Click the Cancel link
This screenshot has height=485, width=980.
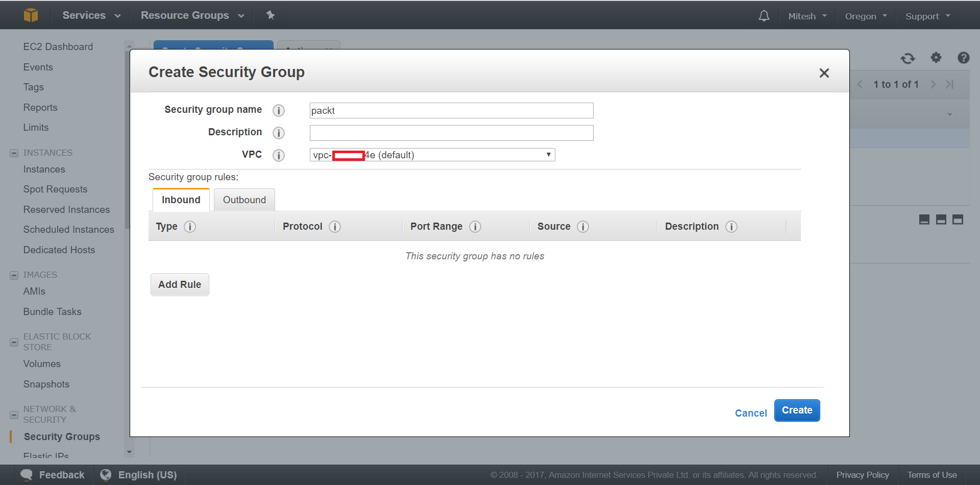pos(751,413)
